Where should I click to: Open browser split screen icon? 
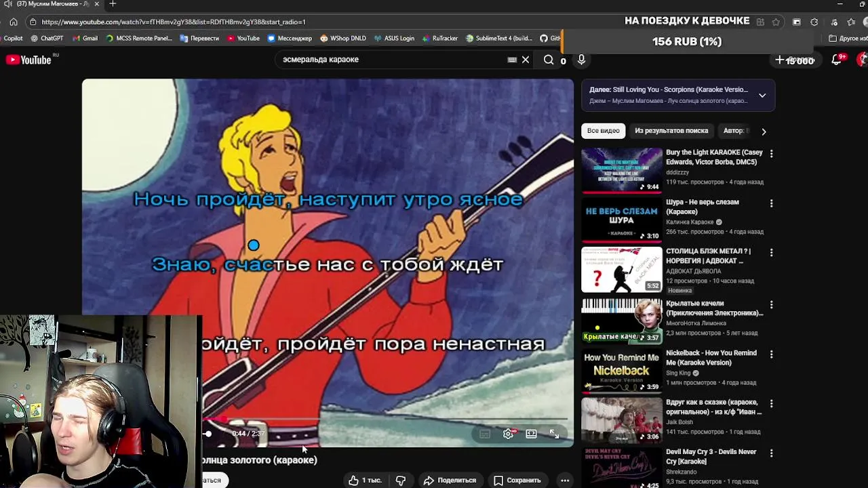(797, 22)
